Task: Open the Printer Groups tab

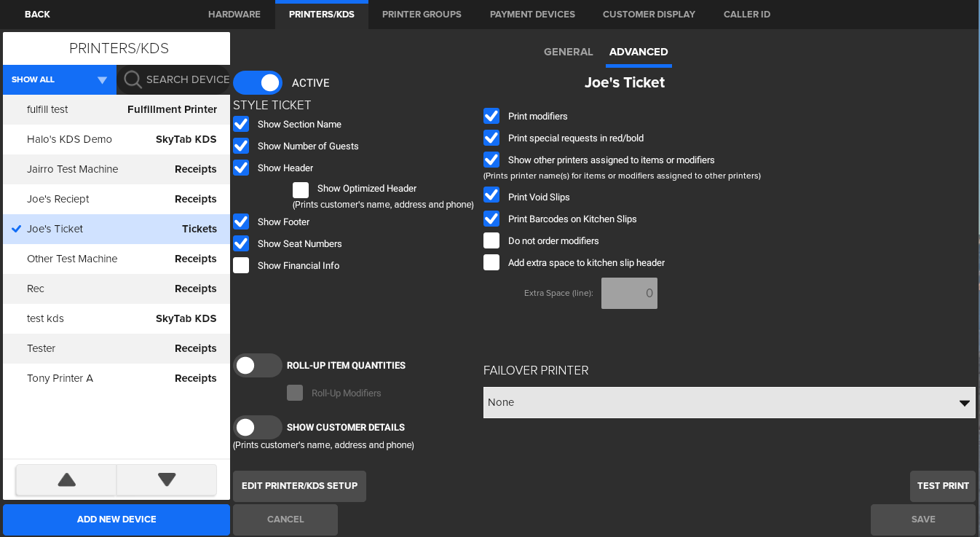Action: [422, 15]
